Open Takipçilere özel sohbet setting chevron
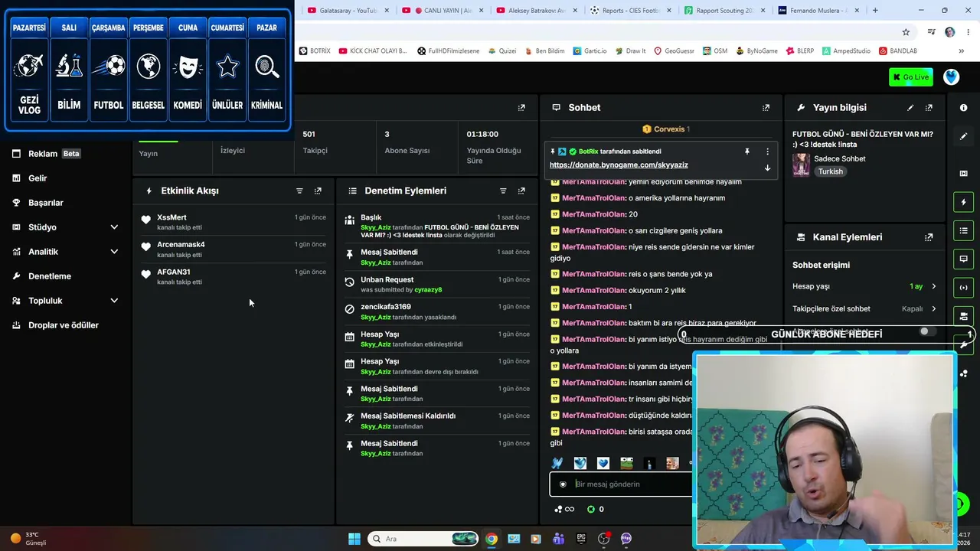Image resolution: width=980 pixels, height=551 pixels. point(933,309)
